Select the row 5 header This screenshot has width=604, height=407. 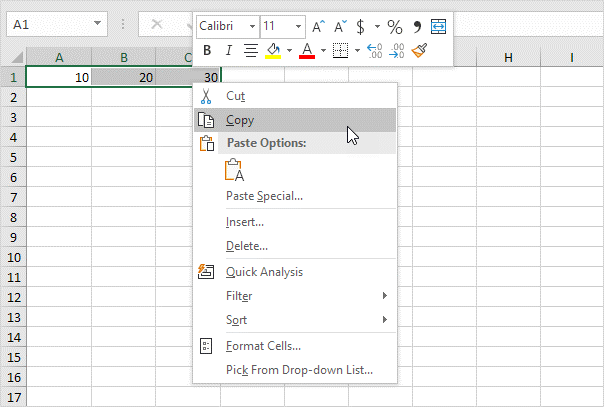[x=14, y=156]
